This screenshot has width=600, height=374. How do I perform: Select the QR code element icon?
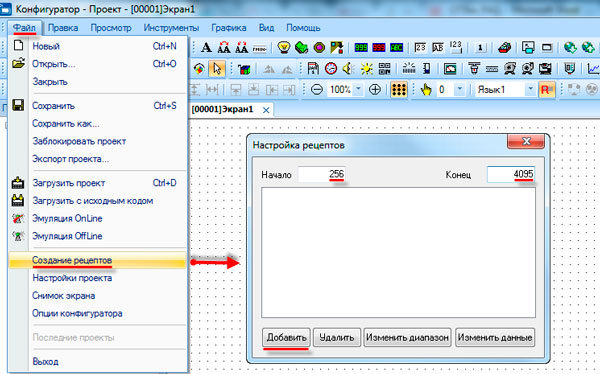(x=384, y=69)
